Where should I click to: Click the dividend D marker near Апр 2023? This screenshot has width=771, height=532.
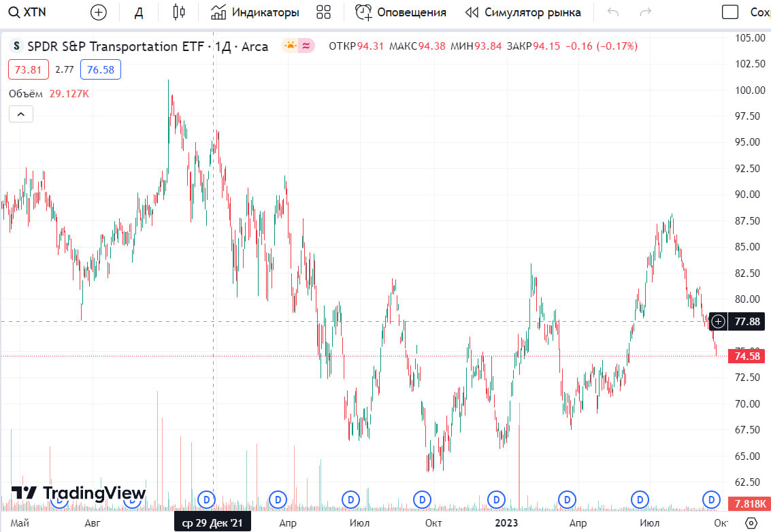[x=567, y=500]
